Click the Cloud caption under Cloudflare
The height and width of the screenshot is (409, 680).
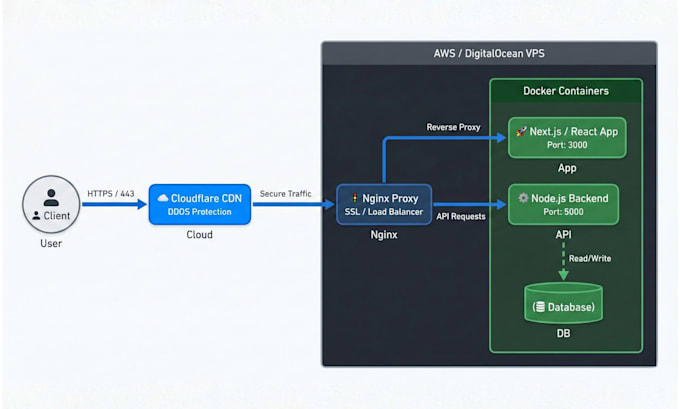click(199, 235)
